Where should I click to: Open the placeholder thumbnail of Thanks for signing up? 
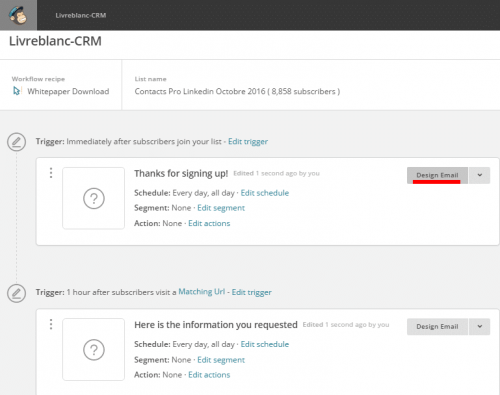(94, 198)
